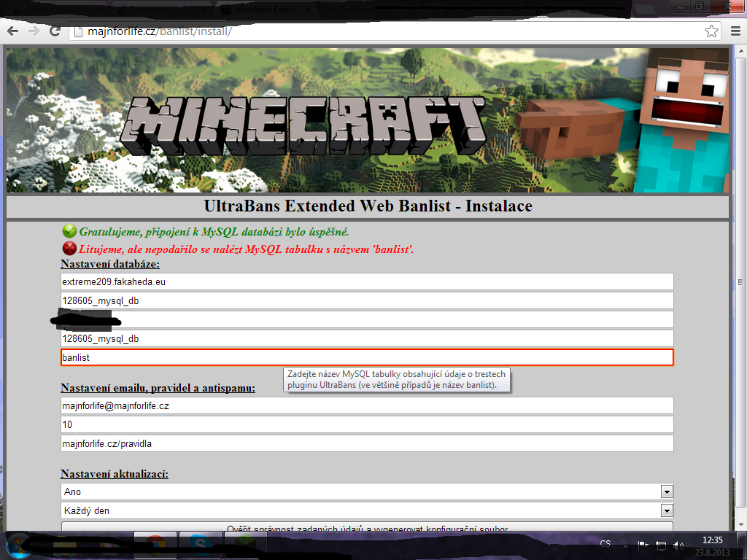
Task: Click the page vertical scrollbar thumb
Action: tap(741, 281)
